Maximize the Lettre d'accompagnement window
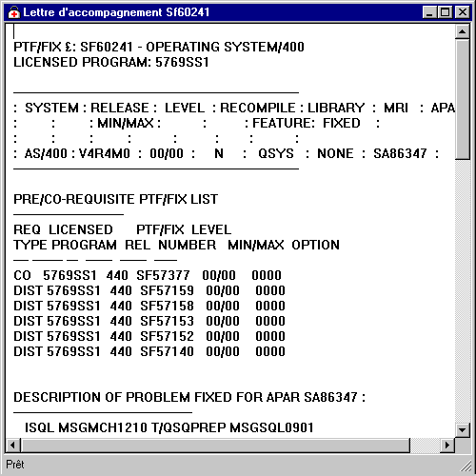 [x=445, y=12]
